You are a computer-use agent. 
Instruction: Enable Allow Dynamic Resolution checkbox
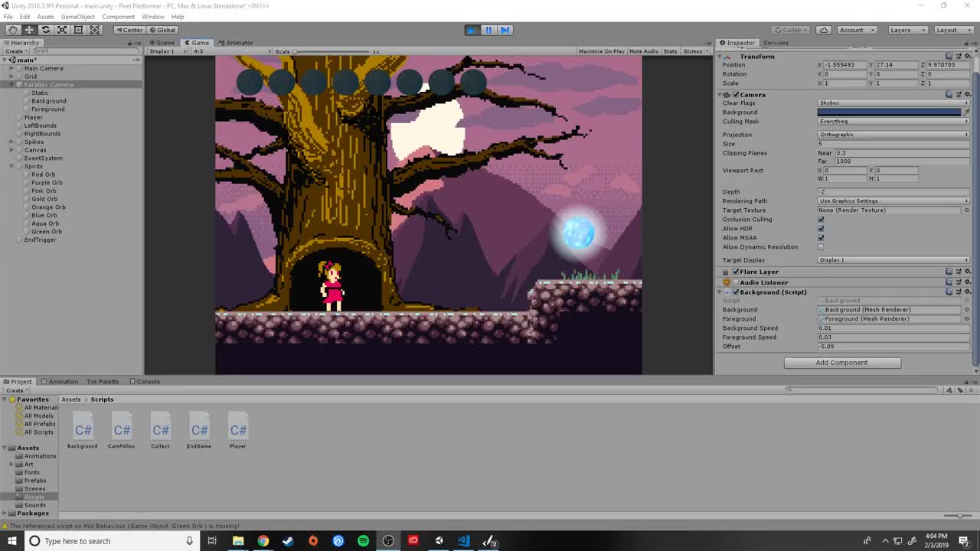tap(821, 246)
